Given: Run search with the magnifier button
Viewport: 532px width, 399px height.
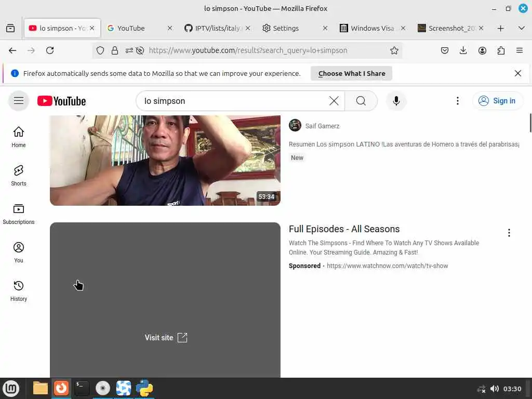Looking at the screenshot, I should (361, 101).
